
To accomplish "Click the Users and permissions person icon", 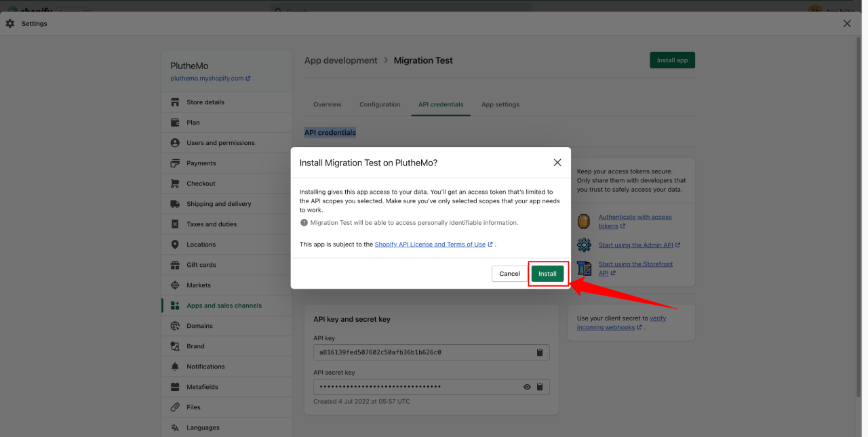I will click(175, 143).
